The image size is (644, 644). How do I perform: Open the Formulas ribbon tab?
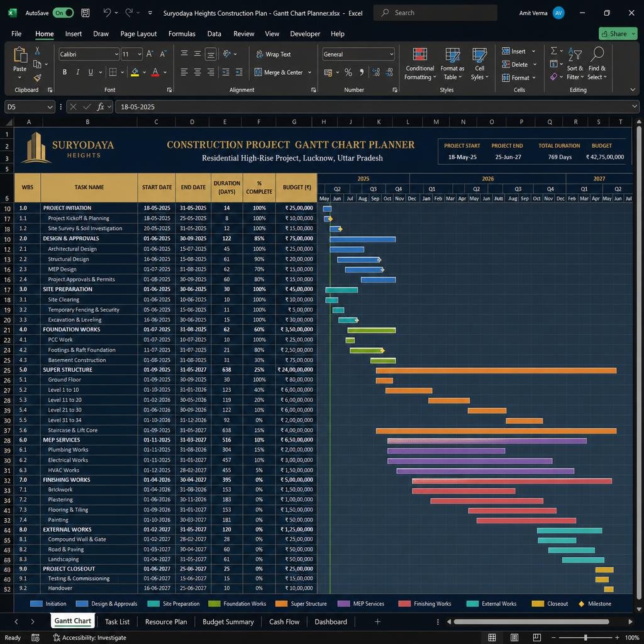pyautogui.click(x=182, y=34)
